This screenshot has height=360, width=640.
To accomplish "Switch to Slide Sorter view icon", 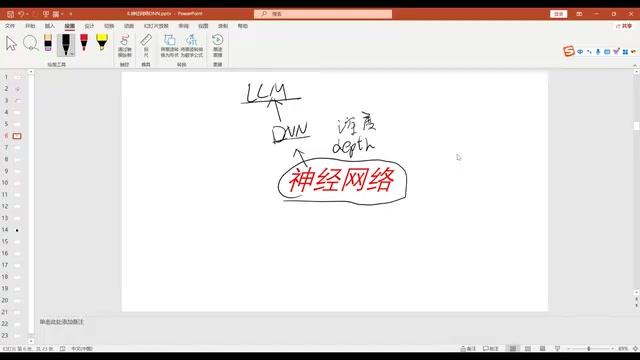I will pyautogui.click(x=528, y=349).
